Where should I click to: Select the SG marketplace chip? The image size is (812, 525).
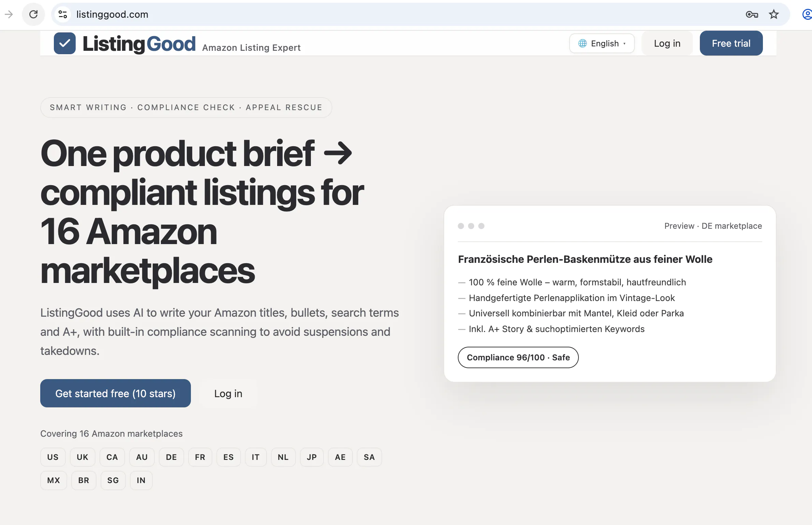tap(113, 480)
